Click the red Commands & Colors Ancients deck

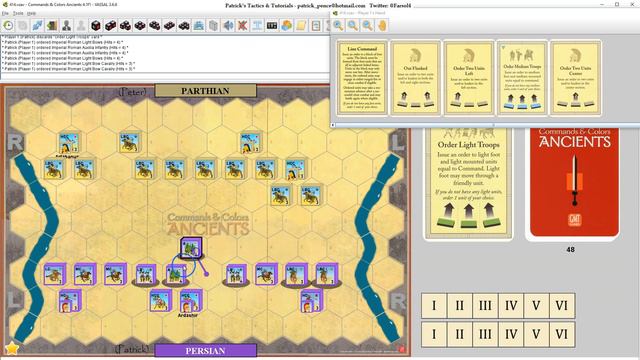574,183
